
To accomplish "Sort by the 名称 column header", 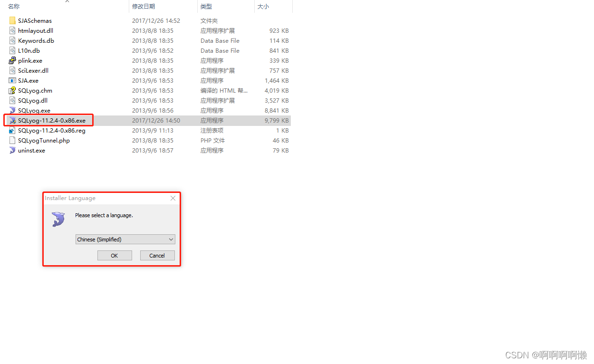I will [14, 6].
